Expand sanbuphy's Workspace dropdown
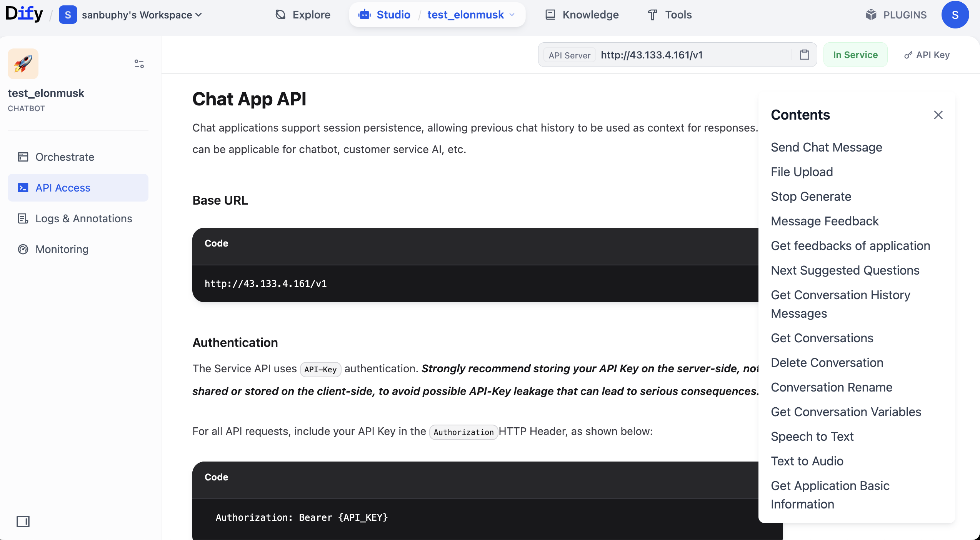Screen dimensions: 980x540 [142, 15]
